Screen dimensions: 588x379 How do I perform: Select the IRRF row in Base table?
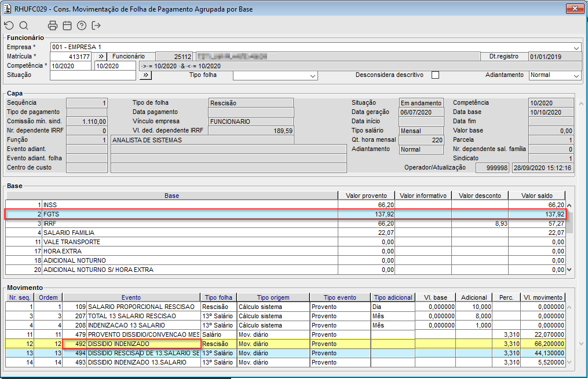click(x=174, y=223)
